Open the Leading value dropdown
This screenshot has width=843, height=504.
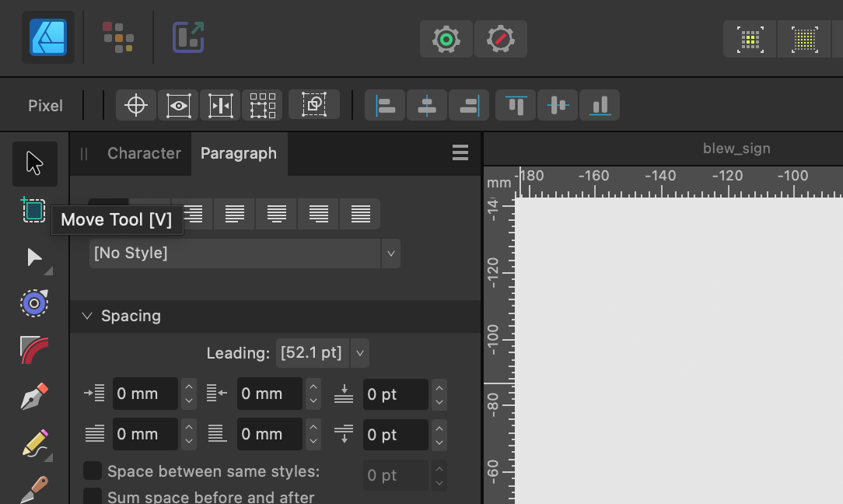359,352
